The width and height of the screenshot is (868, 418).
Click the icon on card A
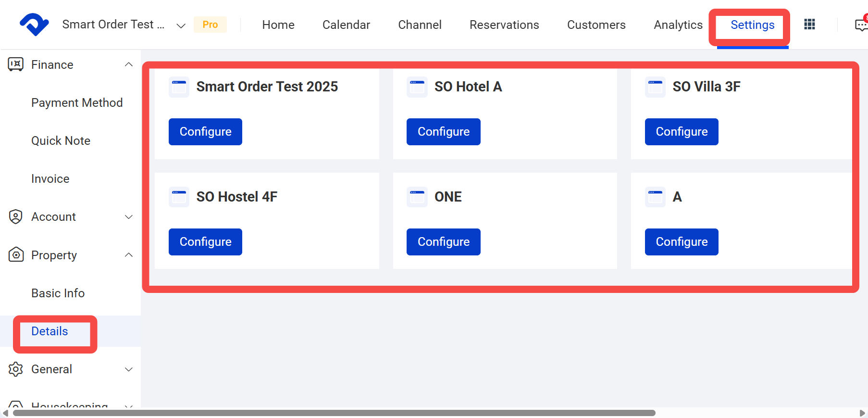click(x=655, y=197)
